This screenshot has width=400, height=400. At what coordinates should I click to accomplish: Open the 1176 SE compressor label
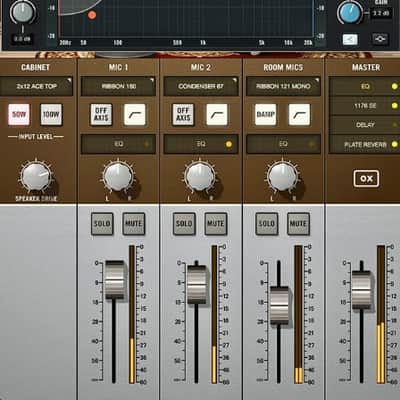click(365, 106)
